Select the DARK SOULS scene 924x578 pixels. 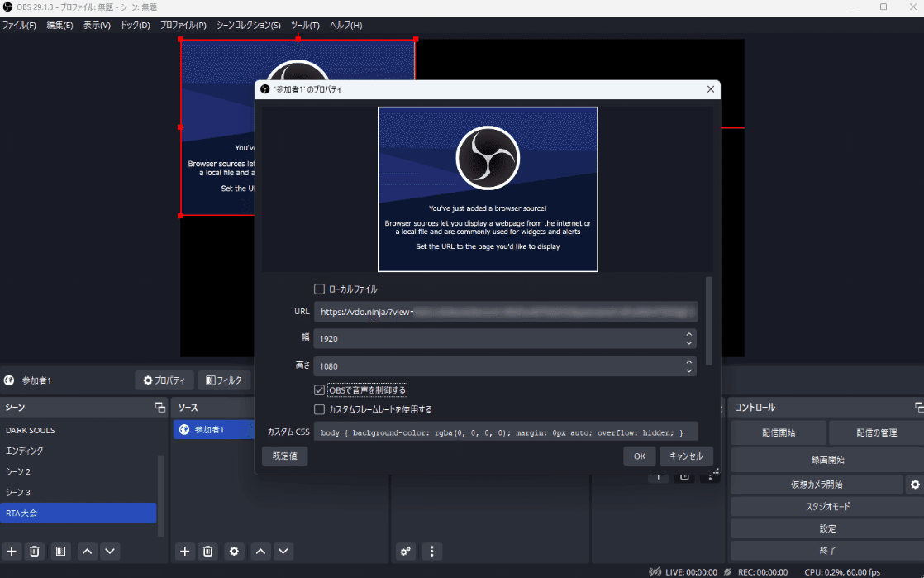(79, 430)
